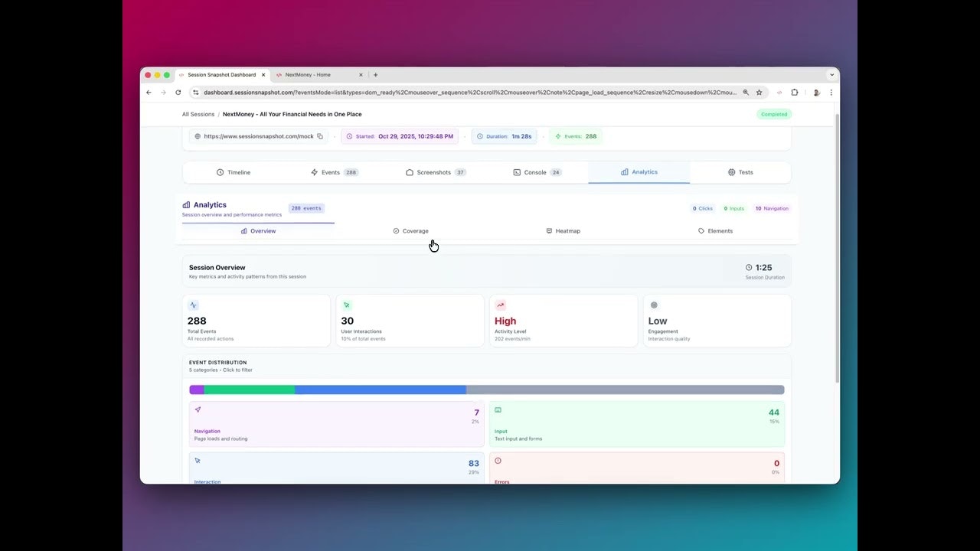Viewport: 980px width, 551px height.
Task: Open the browser Extensions puzzle icon
Action: click(x=795, y=93)
